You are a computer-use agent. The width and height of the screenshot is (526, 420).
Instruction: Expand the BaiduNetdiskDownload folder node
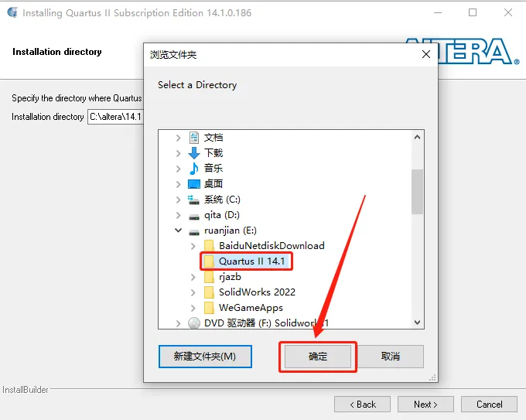click(x=193, y=246)
